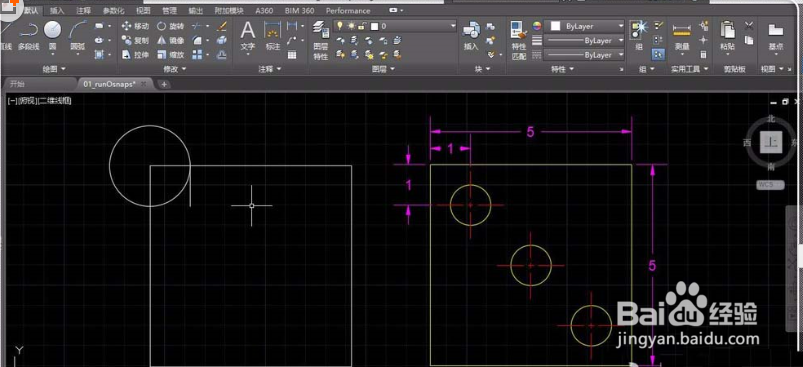Image resolution: width=803 pixels, height=367 pixels.
Task: Expand the 图层 panel
Action: 384,69
